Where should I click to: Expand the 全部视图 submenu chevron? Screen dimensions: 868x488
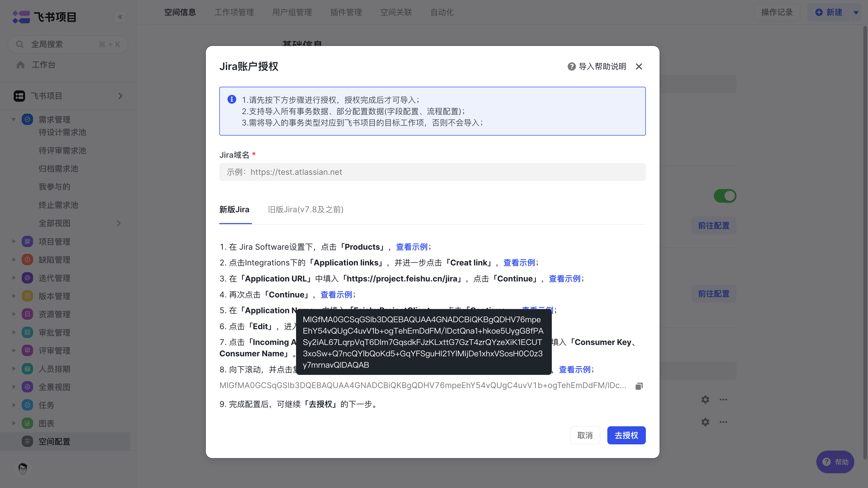coord(119,223)
